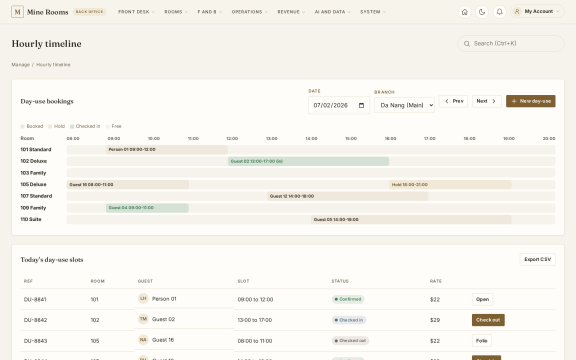576x360 pixels.
Task: Select Guest 02 13:00-17:00 timeline bar
Action: tap(308, 161)
